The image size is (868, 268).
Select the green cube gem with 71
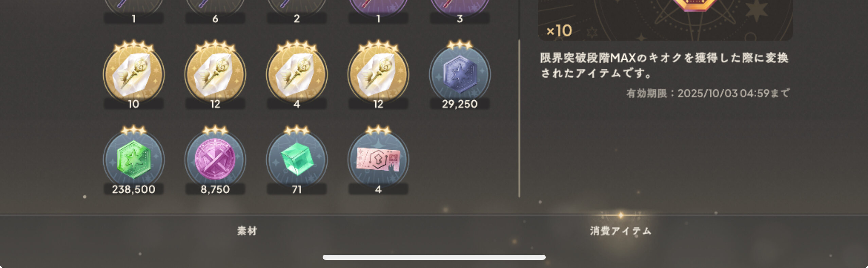coord(296,160)
